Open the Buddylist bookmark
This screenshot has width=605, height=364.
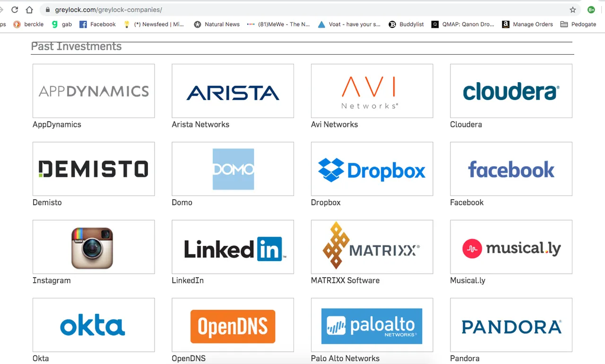406,24
